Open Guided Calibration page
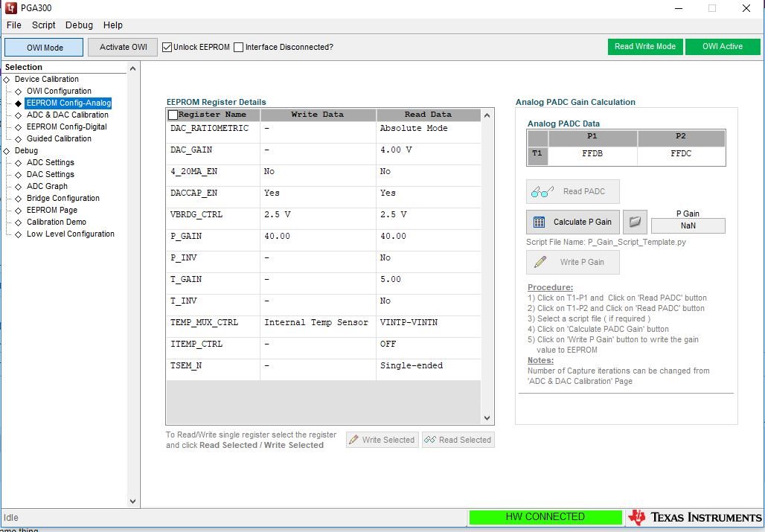The width and height of the screenshot is (765, 532). 59,139
